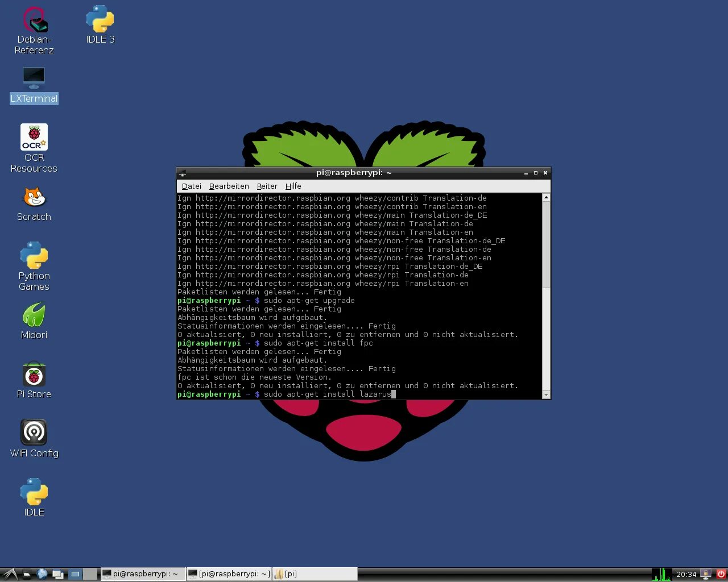Viewport: 728px width, 582px height.
Task: Click the 'sudo apt-get install fpc' command line
Action: pos(318,343)
